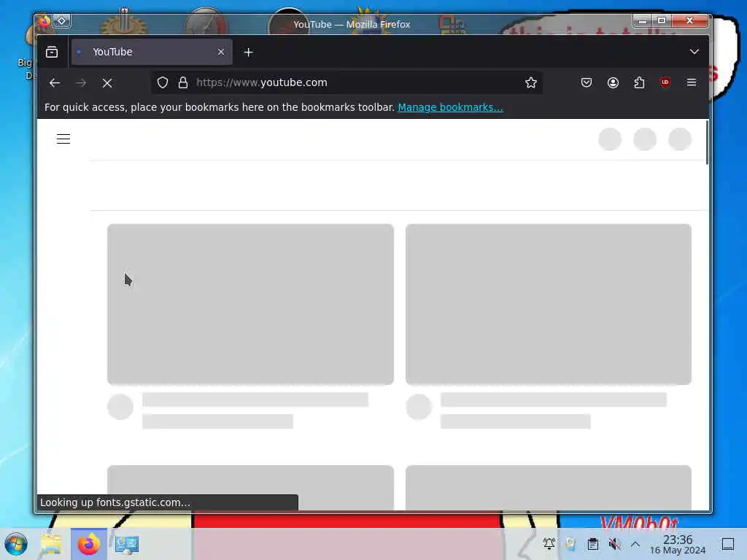
Task: Open the Windows-style Start menu
Action: tap(16, 544)
